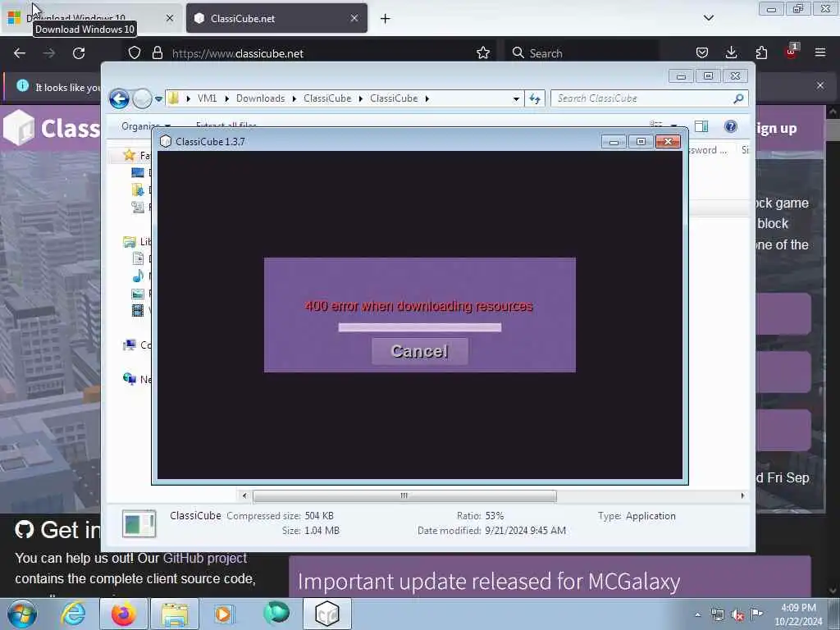Open Action Center flag icon
Viewport: 840px width, 630px height.
pos(756,614)
